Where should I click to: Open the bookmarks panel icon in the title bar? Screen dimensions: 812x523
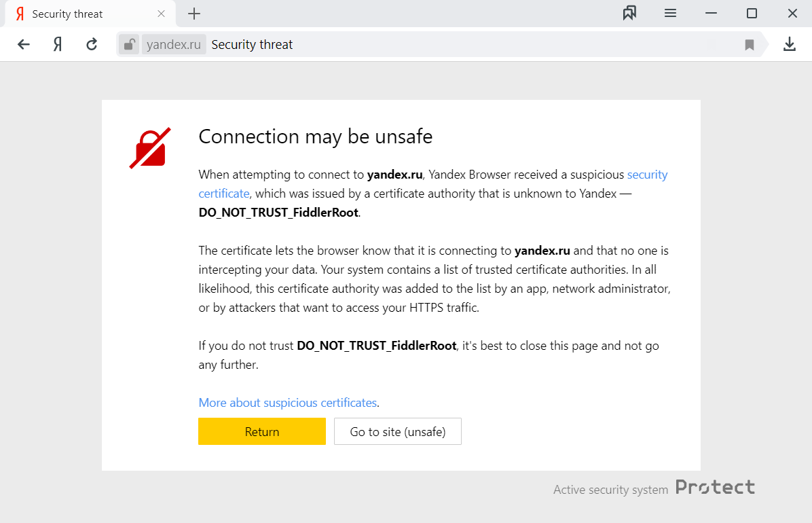point(629,14)
